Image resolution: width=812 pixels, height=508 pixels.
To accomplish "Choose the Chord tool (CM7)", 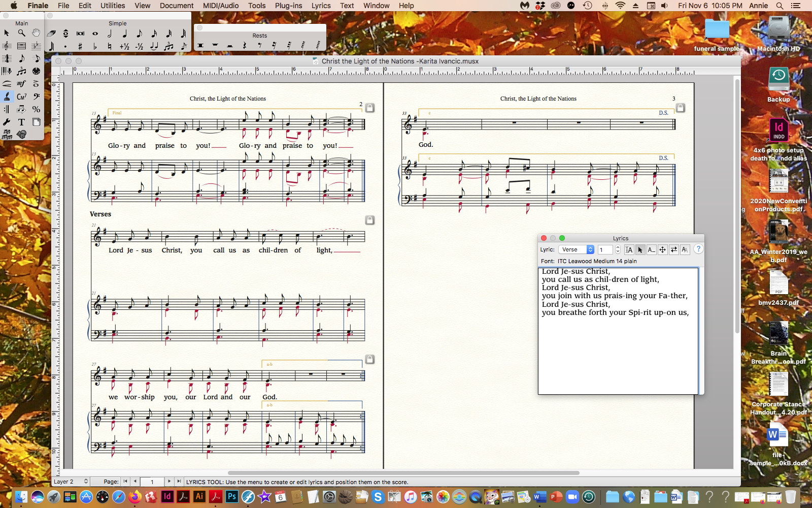I will [21, 97].
